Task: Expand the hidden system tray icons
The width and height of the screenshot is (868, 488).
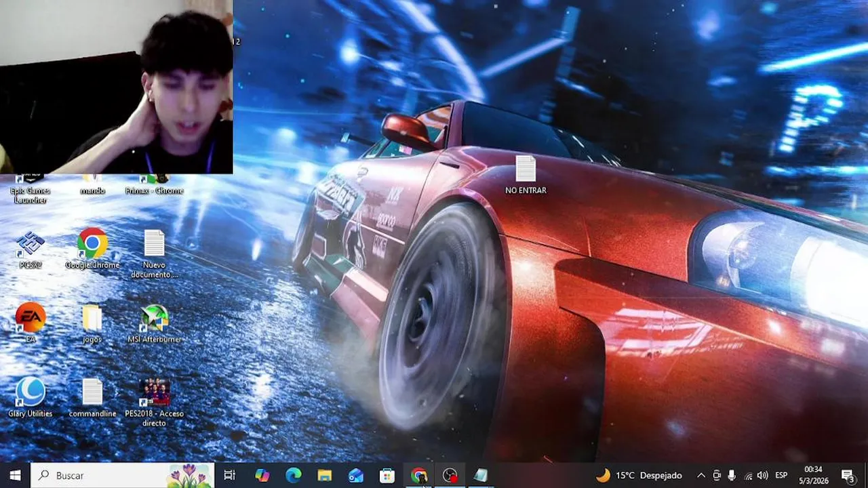Action: pyautogui.click(x=701, y=475)
